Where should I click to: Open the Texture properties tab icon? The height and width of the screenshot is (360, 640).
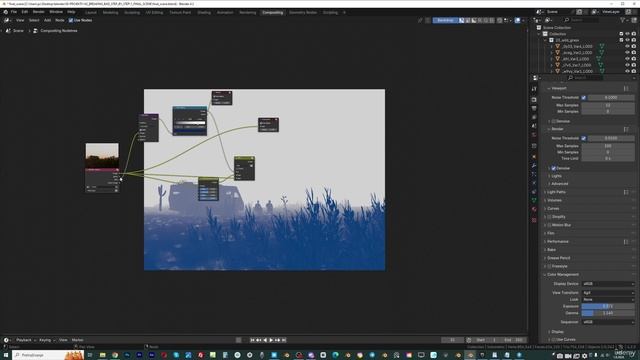click(534, 220)
